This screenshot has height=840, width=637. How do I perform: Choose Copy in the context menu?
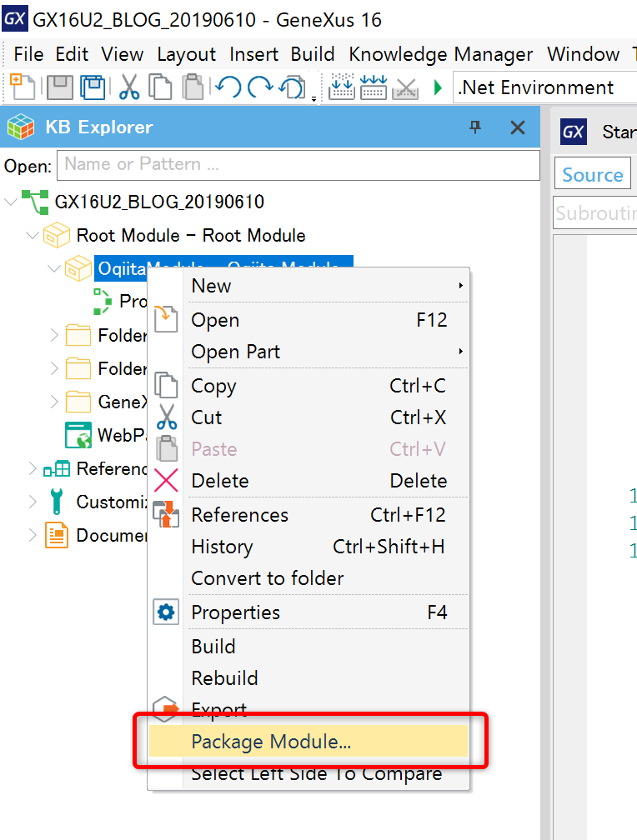pos(308,386)
